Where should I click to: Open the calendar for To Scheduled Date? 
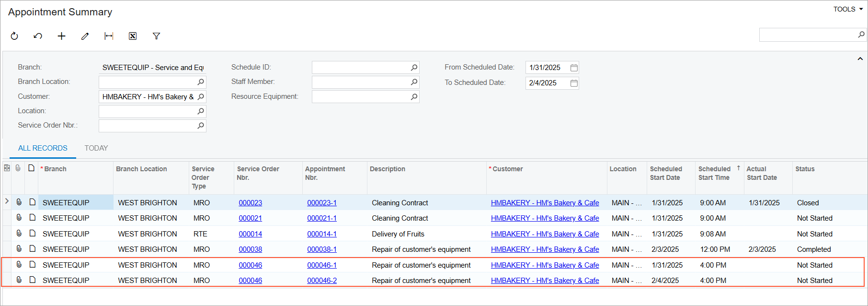pyautogui.click(x=574, y=83)
